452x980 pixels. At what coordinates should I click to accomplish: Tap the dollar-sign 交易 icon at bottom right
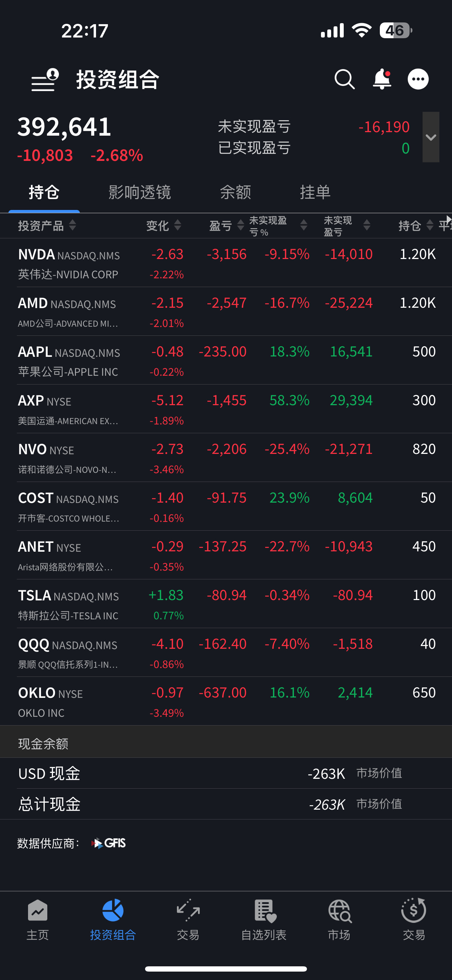414,919
